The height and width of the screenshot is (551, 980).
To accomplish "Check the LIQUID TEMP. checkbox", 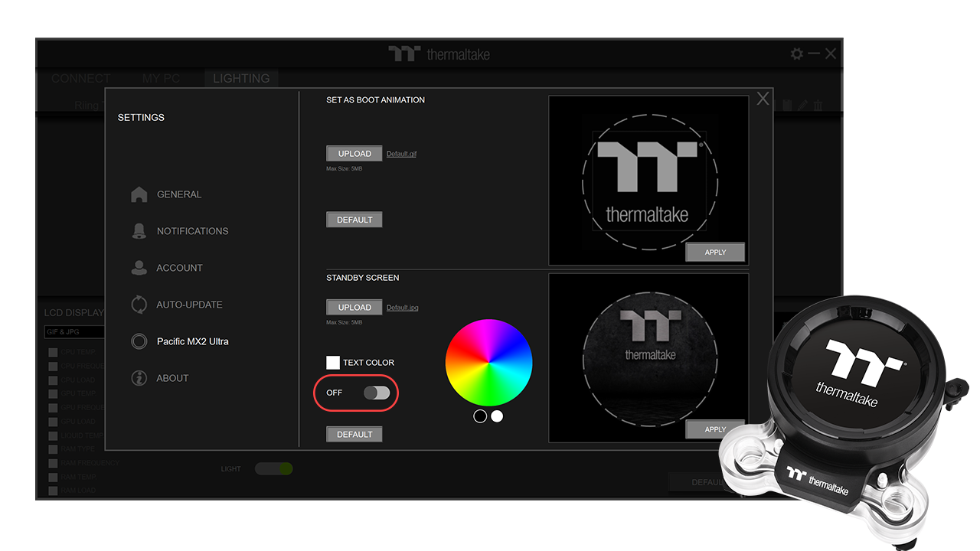I will [53, 435].
